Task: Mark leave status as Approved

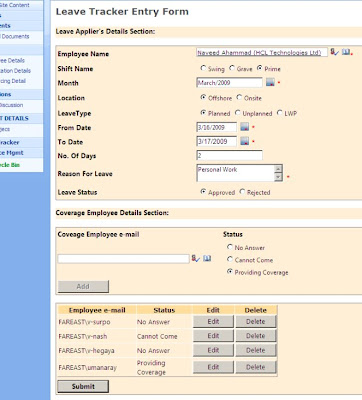Action: click(203, 192)
